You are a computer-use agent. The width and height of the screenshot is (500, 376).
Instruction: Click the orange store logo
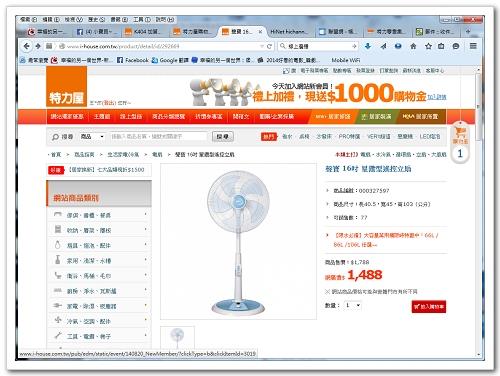point(67,86)
